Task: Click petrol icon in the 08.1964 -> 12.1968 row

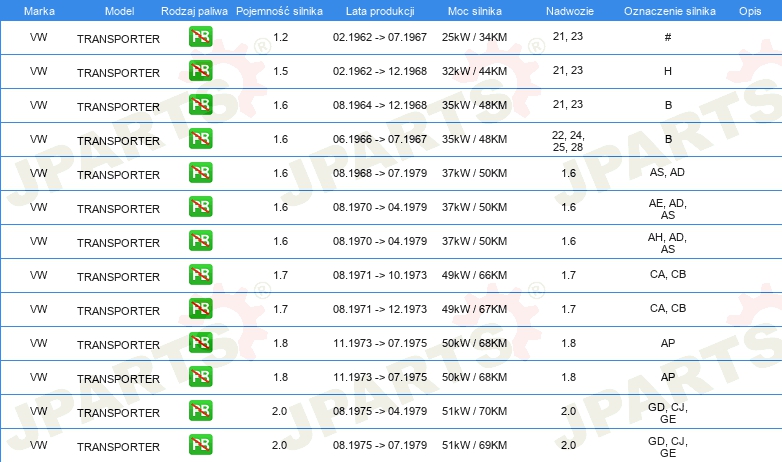Action: (x=200, y=104)
